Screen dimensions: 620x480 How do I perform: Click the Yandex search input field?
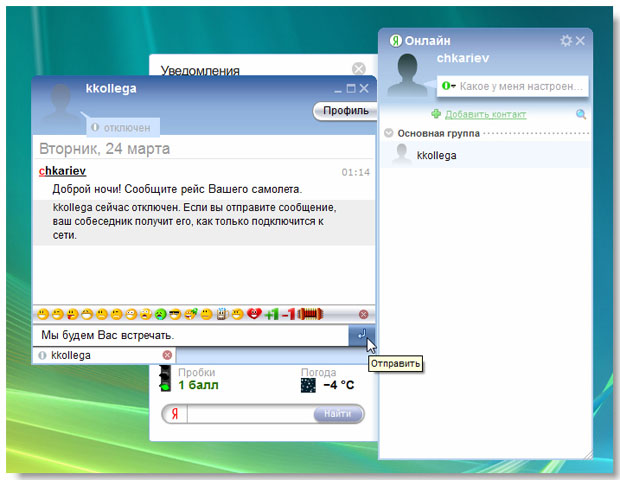tap(251, 414)
